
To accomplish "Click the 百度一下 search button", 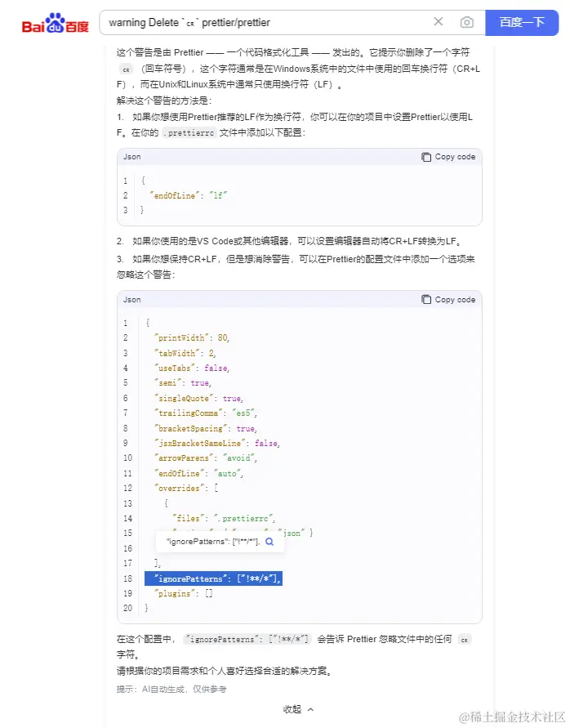I will 522,22.
